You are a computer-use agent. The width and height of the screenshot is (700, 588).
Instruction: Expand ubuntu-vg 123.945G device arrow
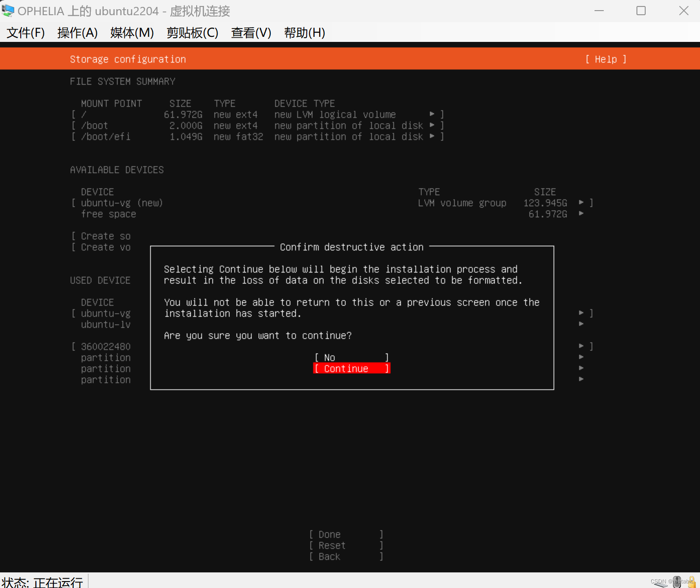[x=581, y=202]
